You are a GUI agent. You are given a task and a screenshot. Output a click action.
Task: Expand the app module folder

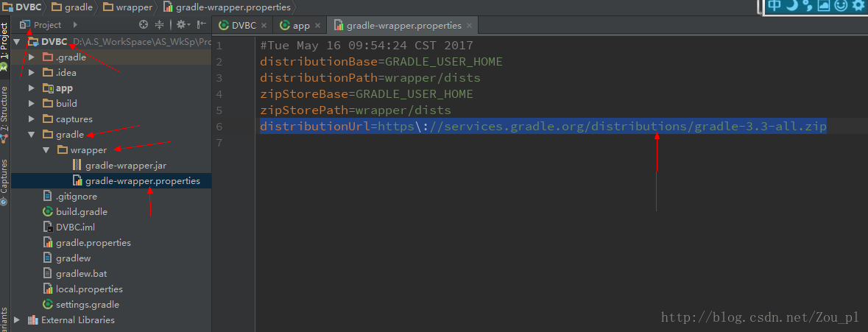point(32,88)
